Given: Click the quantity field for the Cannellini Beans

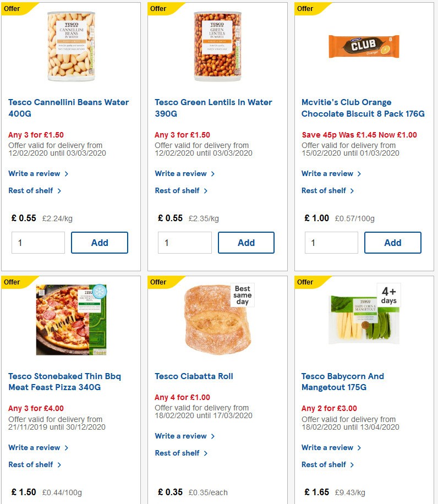Looking at the screenshot, I should pyautogui.click(x=38, y=242).
